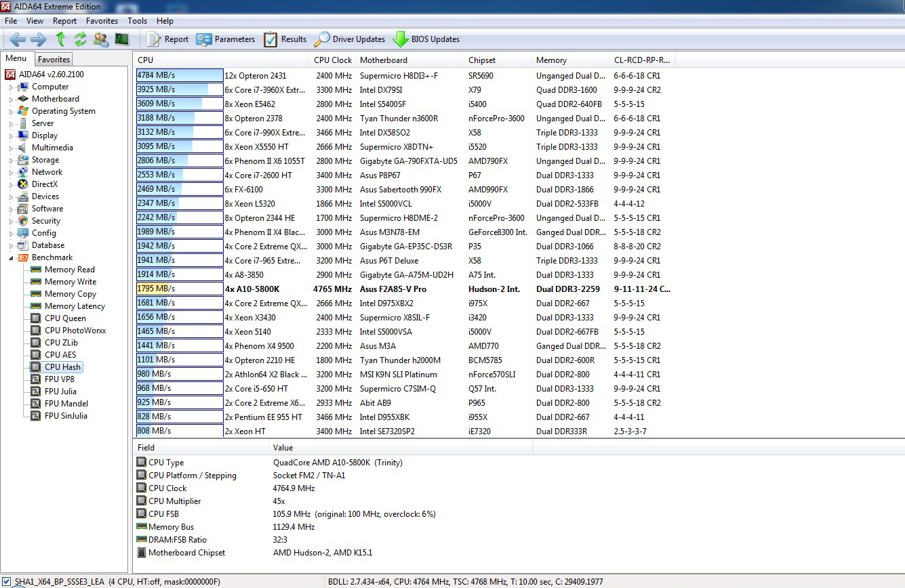Collapse the Benchmark tree node

coord(10,258)
